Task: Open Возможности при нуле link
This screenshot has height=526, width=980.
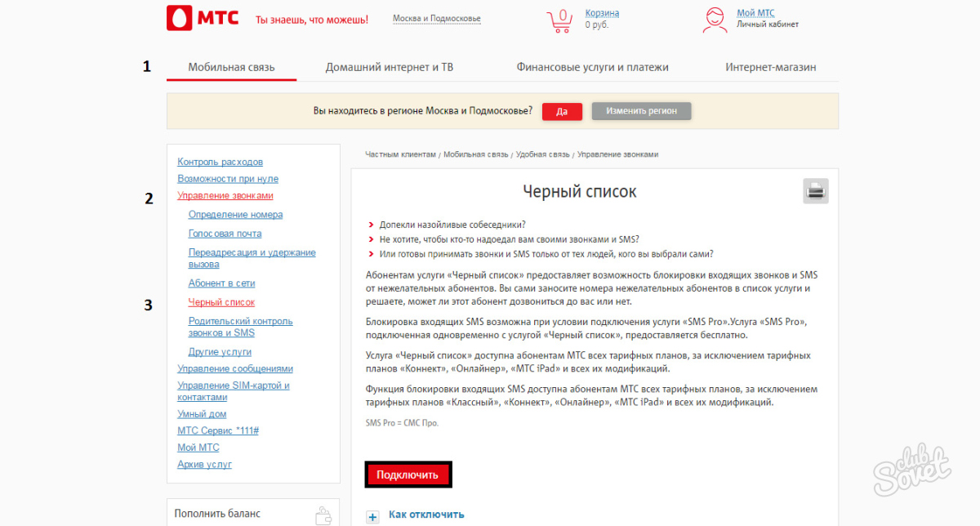Action: point(228,178)
